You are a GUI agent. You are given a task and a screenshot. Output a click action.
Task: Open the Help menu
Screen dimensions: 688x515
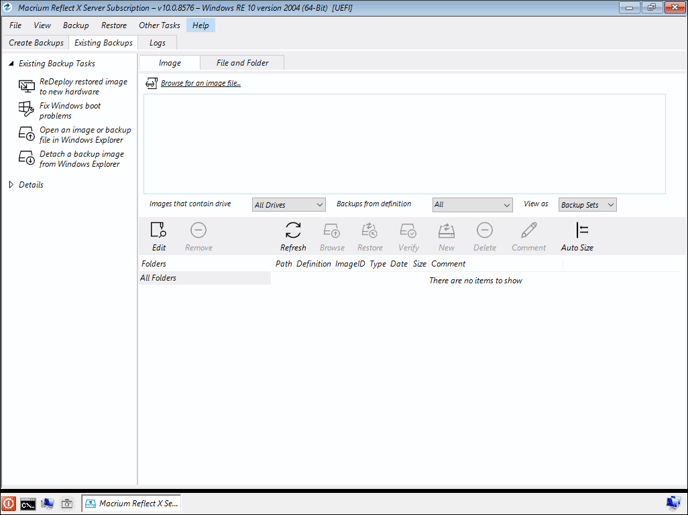click(x=201, y=25)
